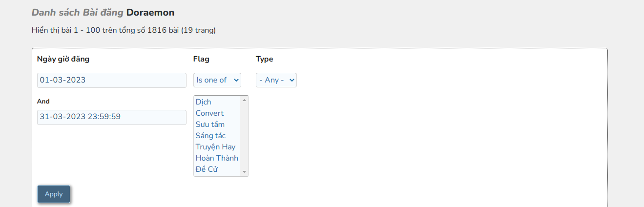Open the Flag operator dropdown

point(217,80)
